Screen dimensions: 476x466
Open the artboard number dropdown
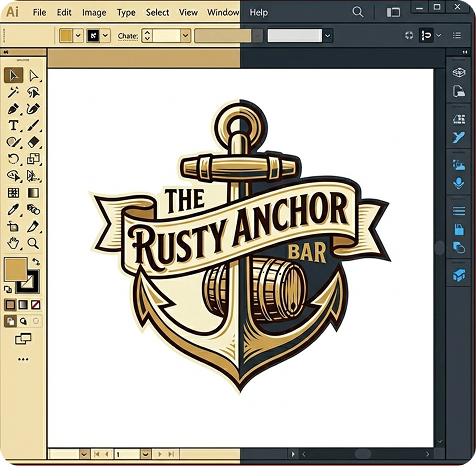point(145,454)
